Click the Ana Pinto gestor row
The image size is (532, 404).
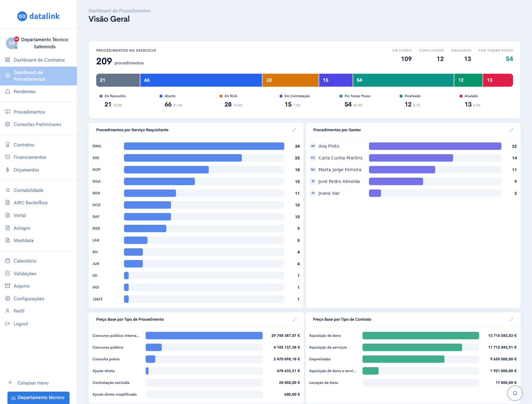[x=413, y=146]
